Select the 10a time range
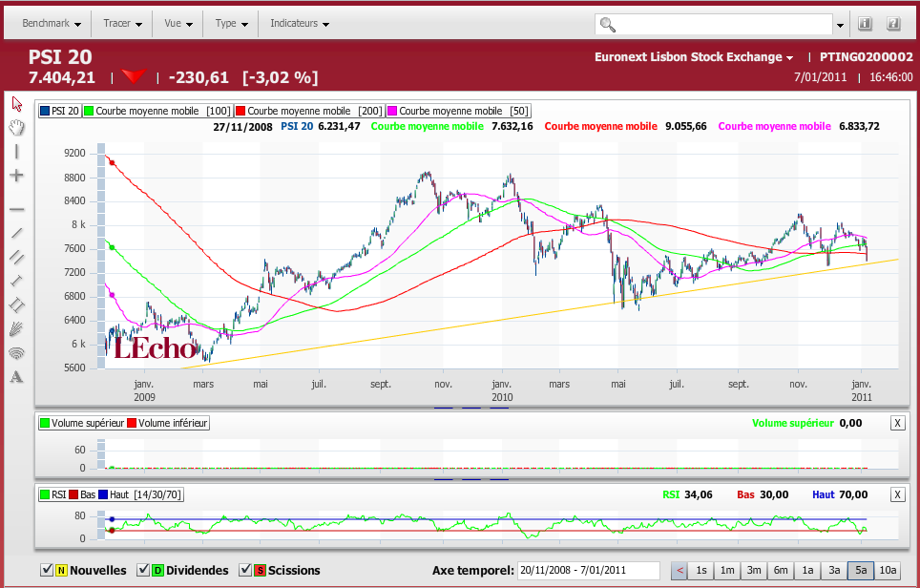Screen dimensions: 920x588 [x=888, y=570]
